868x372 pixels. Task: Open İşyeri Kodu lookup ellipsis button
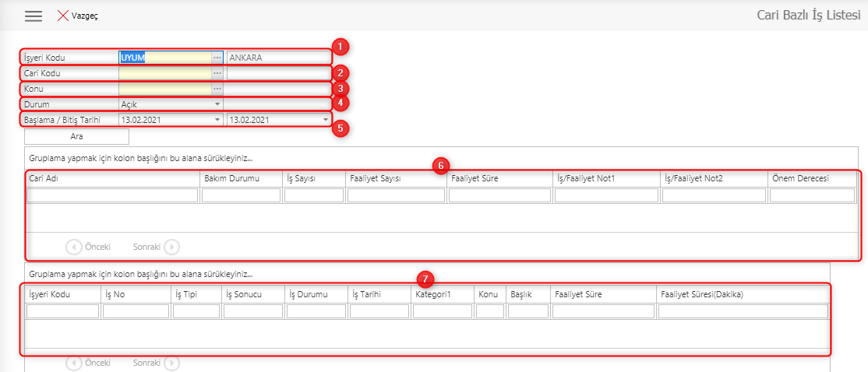[x=217, y=58]
